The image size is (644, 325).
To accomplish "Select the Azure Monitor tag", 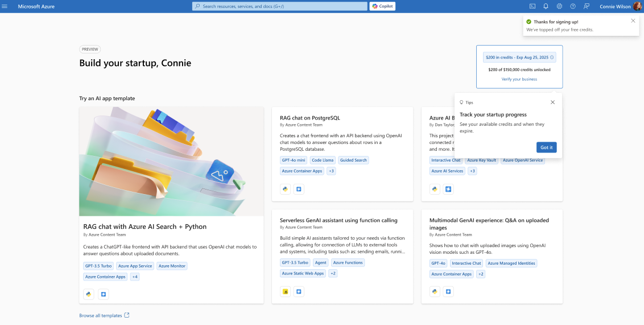I will click(x=172, y=266).
